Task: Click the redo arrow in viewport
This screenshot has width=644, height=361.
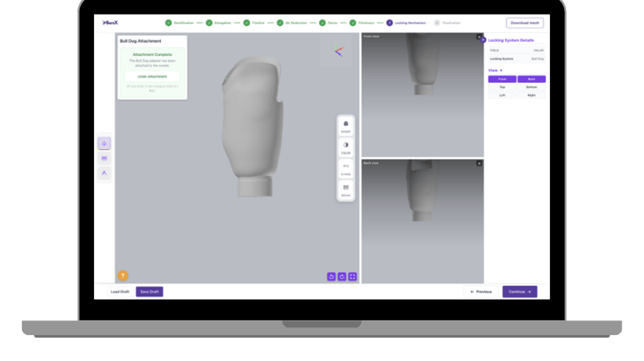Action: [x=342, y=277]
